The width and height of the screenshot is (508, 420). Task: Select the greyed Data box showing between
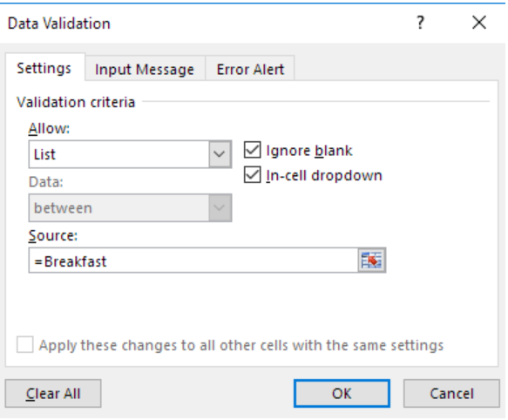coord(130,207)
